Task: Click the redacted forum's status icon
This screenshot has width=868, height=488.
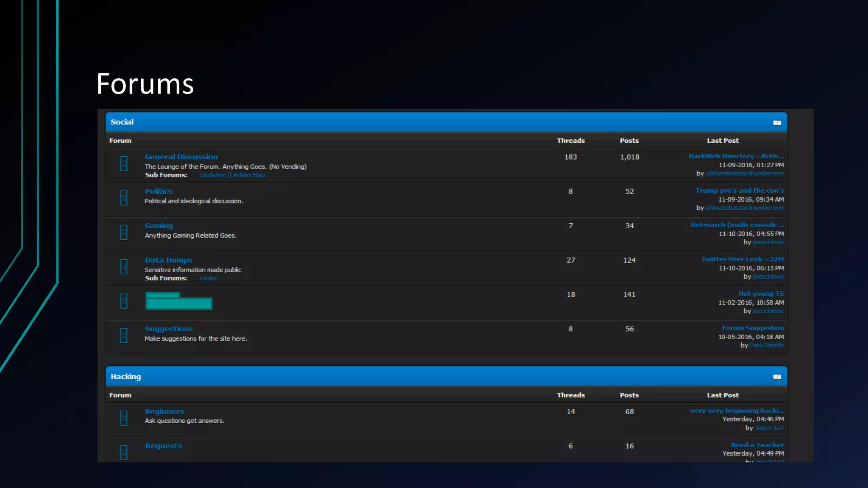Action: pos(124,301)
